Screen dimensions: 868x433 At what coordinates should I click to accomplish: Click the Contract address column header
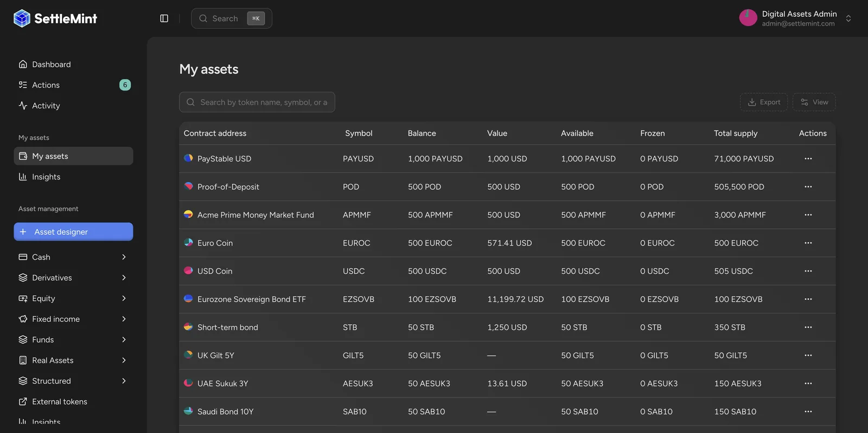click(x=215, y=133)
